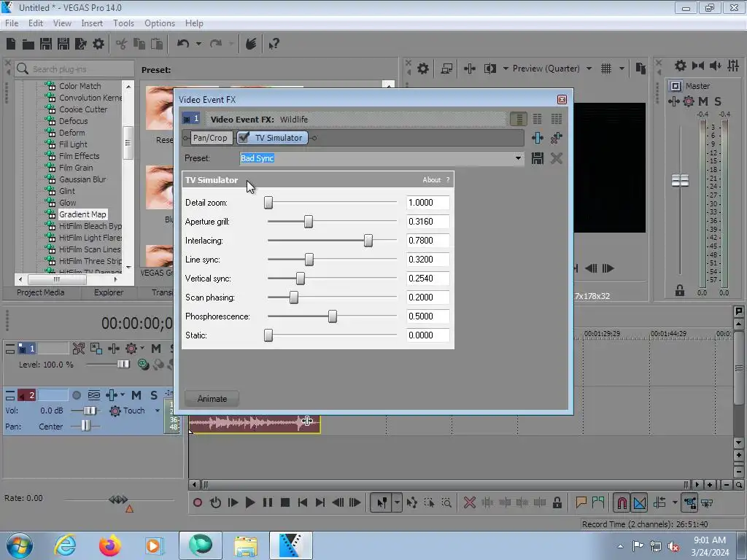Click the Normal edit tool icon
Screen dimensions: 747x560
coord(382,502)
